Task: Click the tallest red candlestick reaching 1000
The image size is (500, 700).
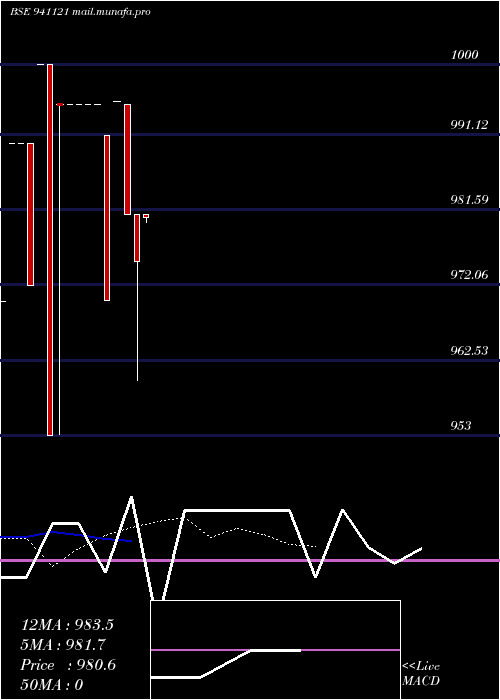Action: point(50,250)
